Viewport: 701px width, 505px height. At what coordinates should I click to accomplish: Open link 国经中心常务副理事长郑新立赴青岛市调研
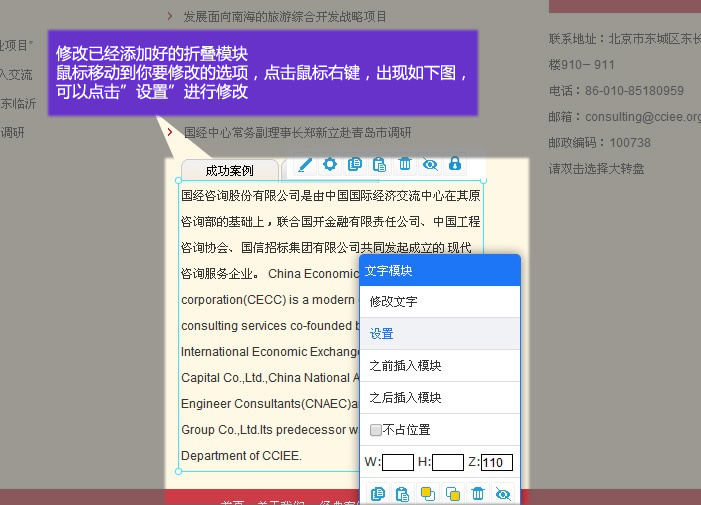click(x=297, y=132)
